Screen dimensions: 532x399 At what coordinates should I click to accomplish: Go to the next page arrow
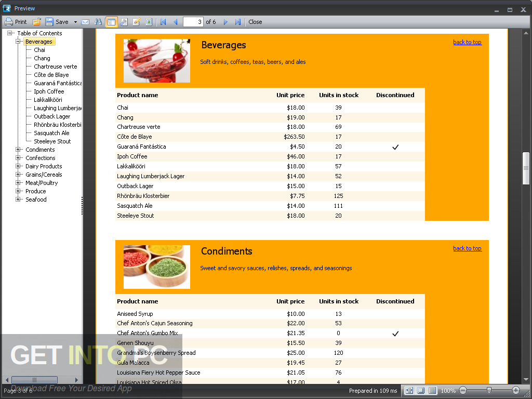pyautogui.click(x=225, y=22)
